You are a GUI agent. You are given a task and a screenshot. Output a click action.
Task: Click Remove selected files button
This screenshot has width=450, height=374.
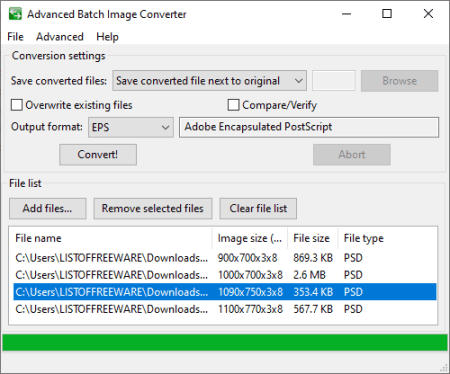point(153,209)
